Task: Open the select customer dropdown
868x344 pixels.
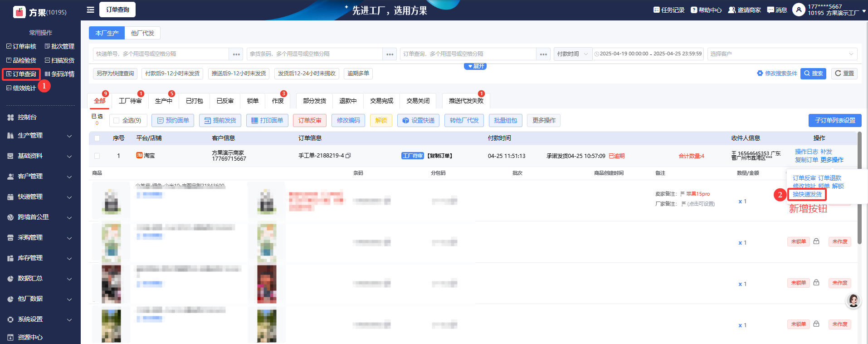Action: tap(781, 54)
